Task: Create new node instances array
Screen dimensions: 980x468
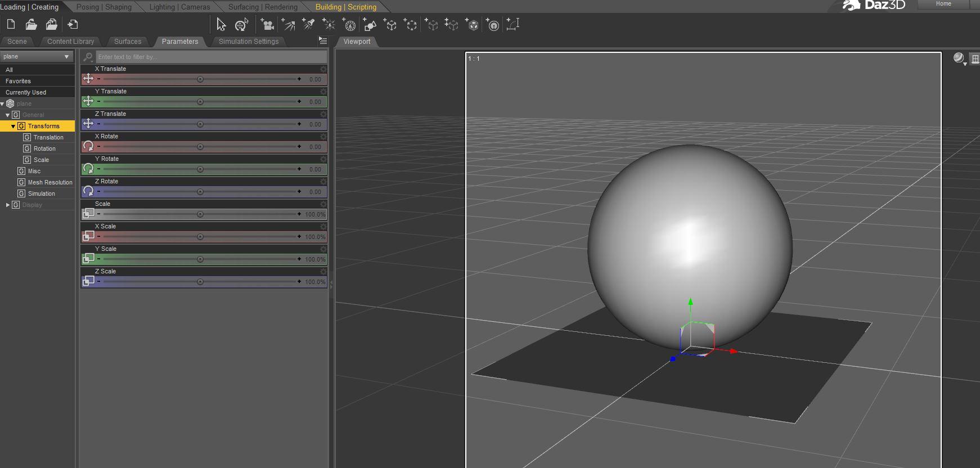Action: point(452,24)
